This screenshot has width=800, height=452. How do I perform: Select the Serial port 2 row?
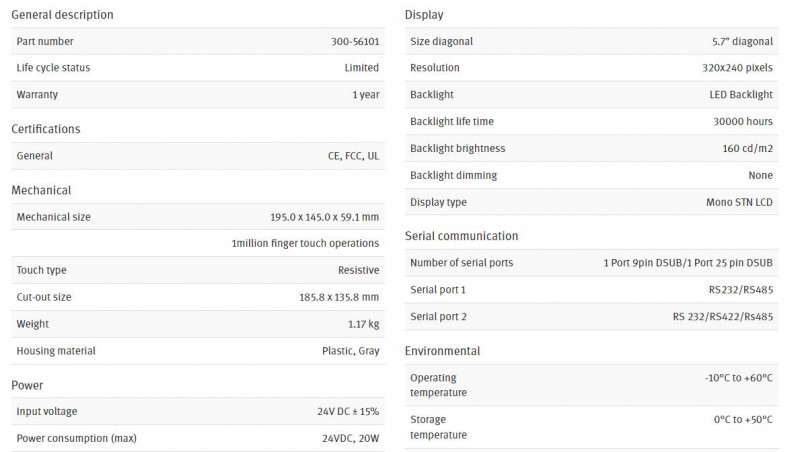click(591, 316)
